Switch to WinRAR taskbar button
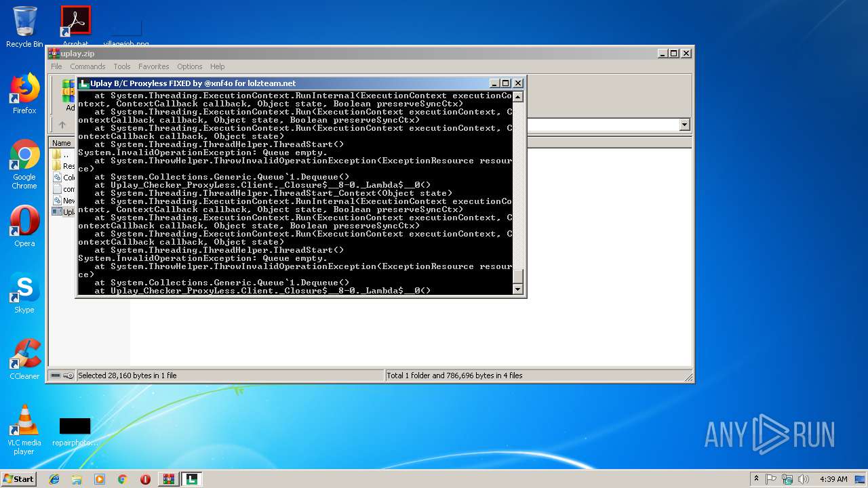868x488 pixels. (x=168, y=479)
